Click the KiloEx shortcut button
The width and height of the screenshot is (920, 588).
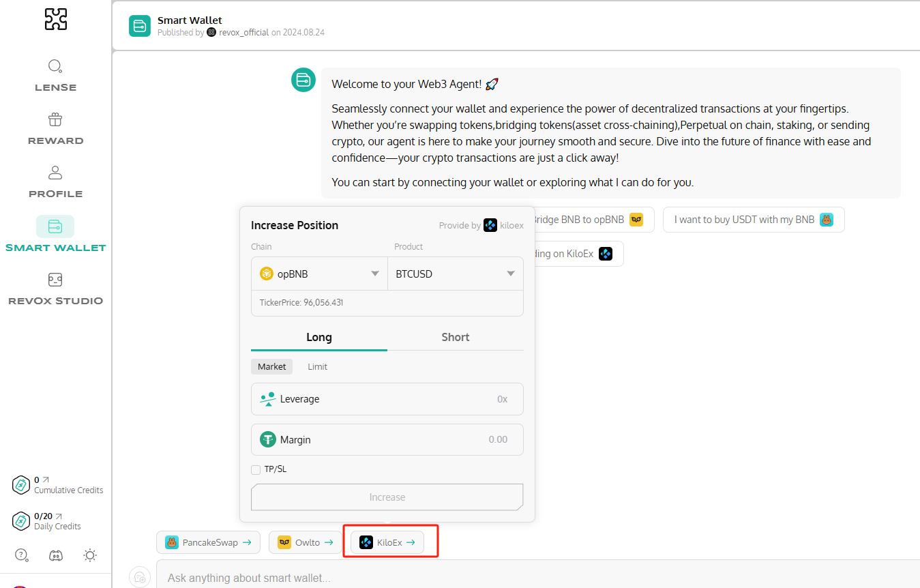387,542
